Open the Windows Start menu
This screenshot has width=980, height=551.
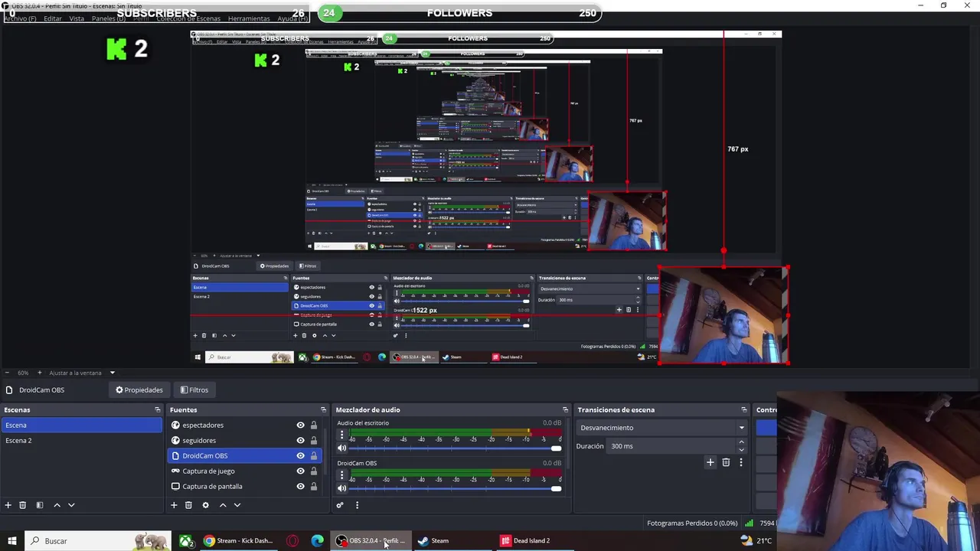[12, 541]
